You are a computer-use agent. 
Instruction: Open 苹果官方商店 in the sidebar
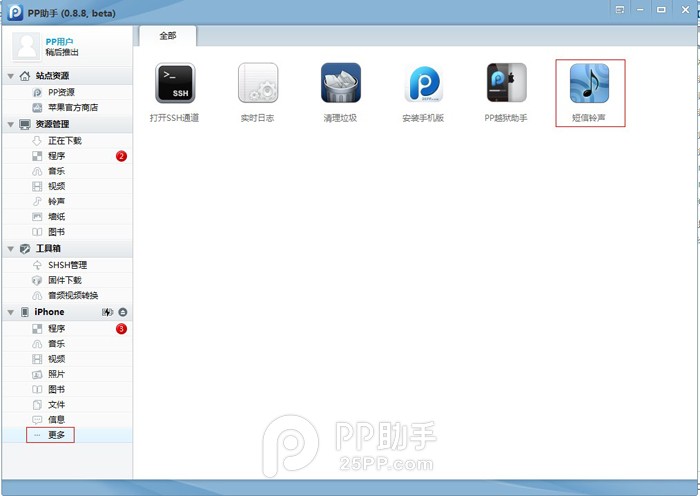pos(67,108)
